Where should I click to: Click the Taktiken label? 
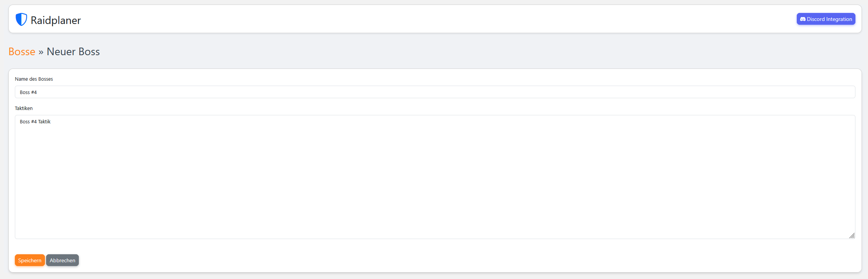(24, 108)
